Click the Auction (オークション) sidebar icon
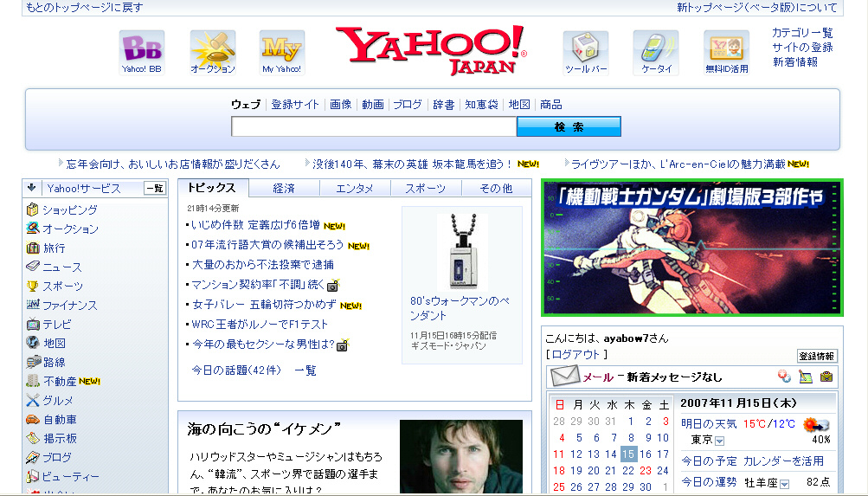Viewport: 868px width, 496px height. pyautogui.click(x=33, y=229)
